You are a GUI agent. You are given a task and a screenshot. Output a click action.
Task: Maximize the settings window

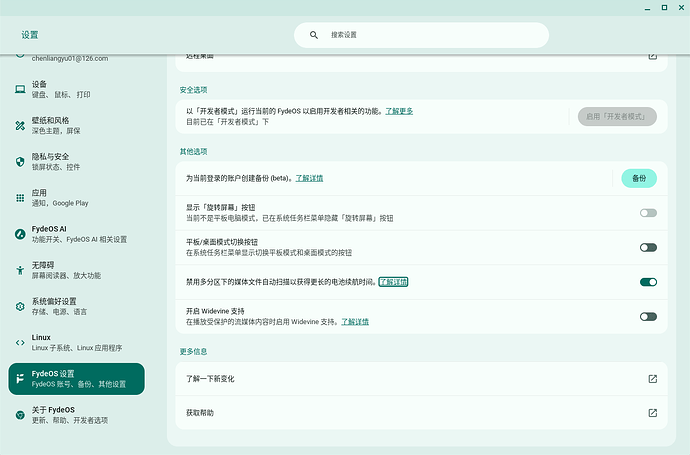pos(664,7)
